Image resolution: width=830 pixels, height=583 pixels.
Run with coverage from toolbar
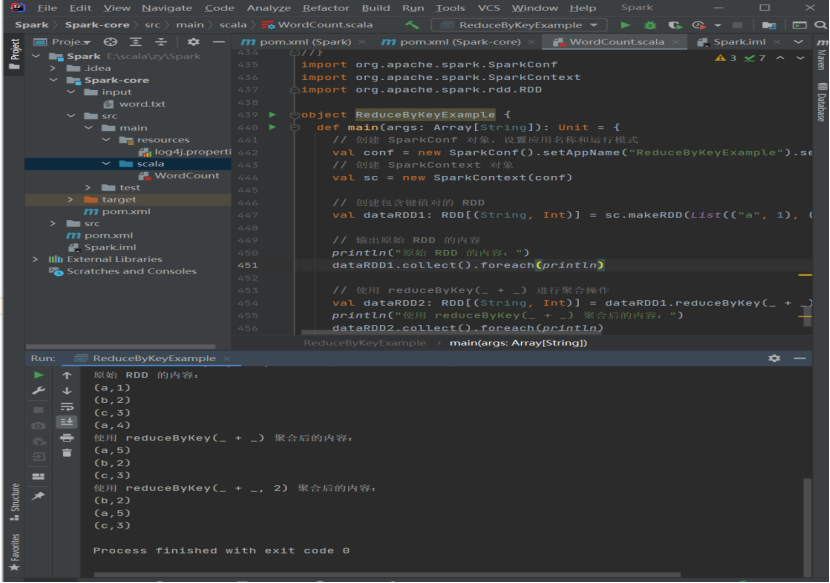pos(675,25)
